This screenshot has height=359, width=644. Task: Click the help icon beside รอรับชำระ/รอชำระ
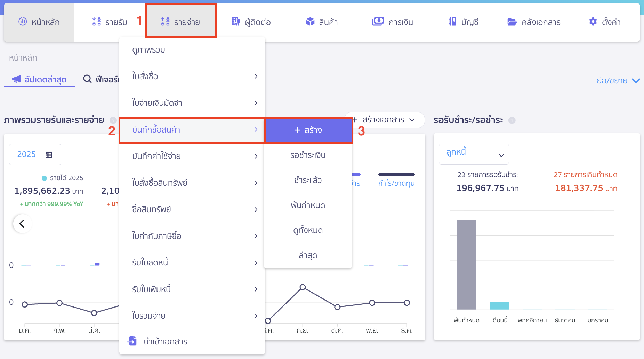(x=512, y=120)
